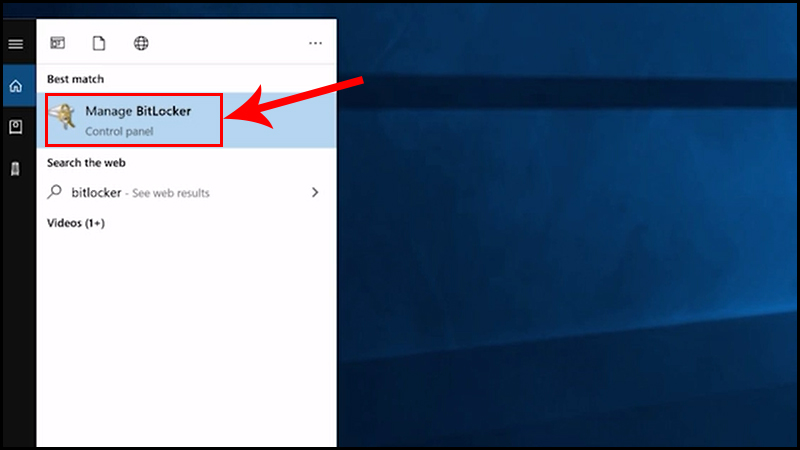This screenshot has height=450, width=800.
Task: Select the bitlocker See web results row
Action: tap(186, 193)
